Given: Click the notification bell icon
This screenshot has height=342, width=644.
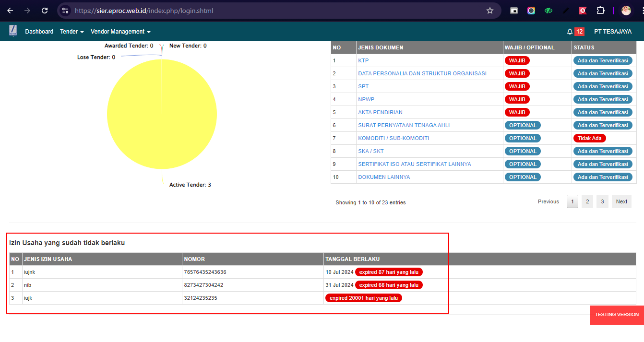Looking at the screenshot, I should 570,32.
